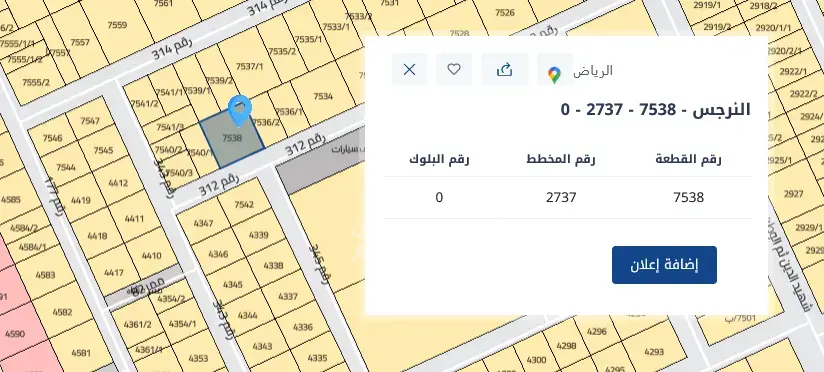Image resolution: width=824 pixels, height=372 pixels.
Task: Click the إضافة إعلان button
Action: tap(664, 265)
